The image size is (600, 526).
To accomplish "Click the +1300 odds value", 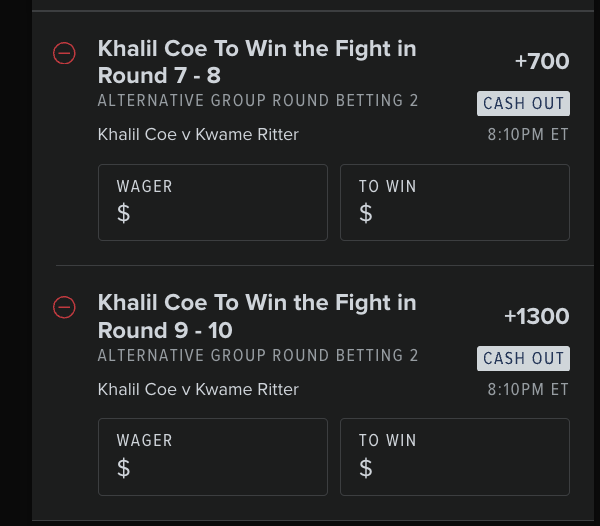I will pos(537,317).
